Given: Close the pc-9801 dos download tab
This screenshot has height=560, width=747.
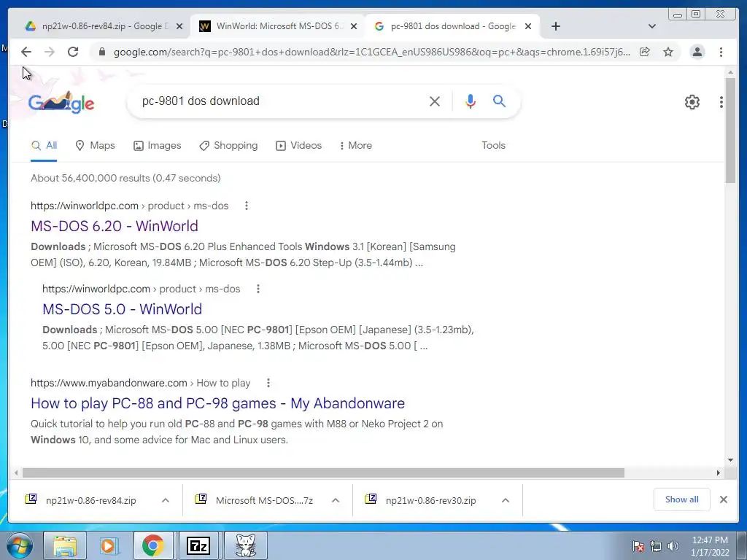Looking at the screenshot, I should (528, 27).
